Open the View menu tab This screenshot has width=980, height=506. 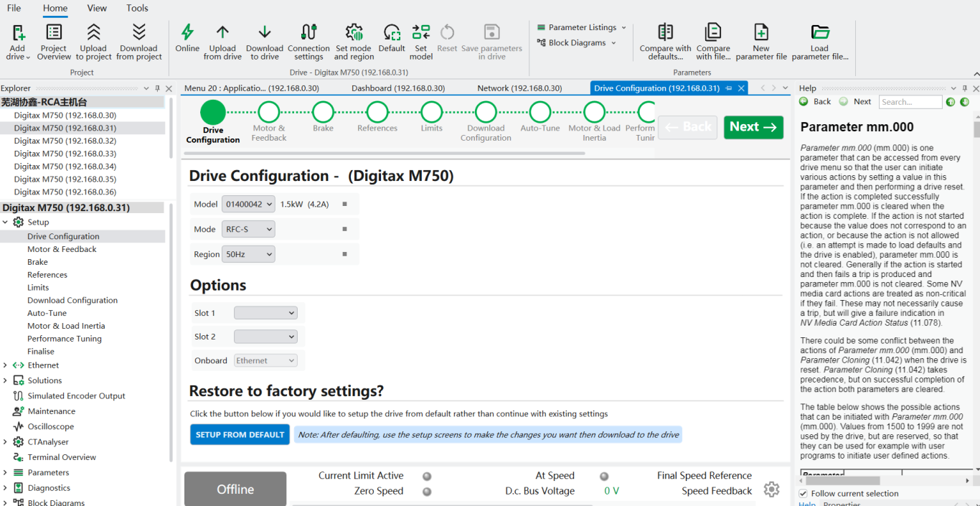[x=97, y=9]
